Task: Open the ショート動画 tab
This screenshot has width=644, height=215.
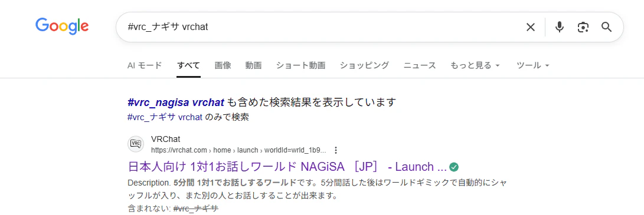Action: click(300, 65)
